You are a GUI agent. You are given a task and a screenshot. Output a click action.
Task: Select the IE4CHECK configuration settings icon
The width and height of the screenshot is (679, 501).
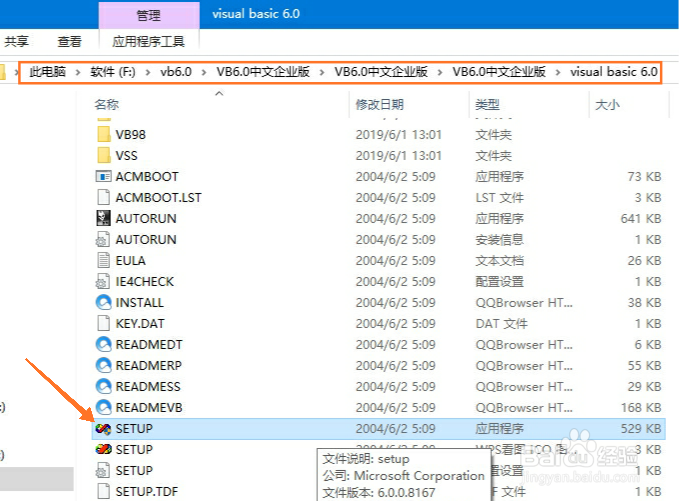(x=103, y=281)
